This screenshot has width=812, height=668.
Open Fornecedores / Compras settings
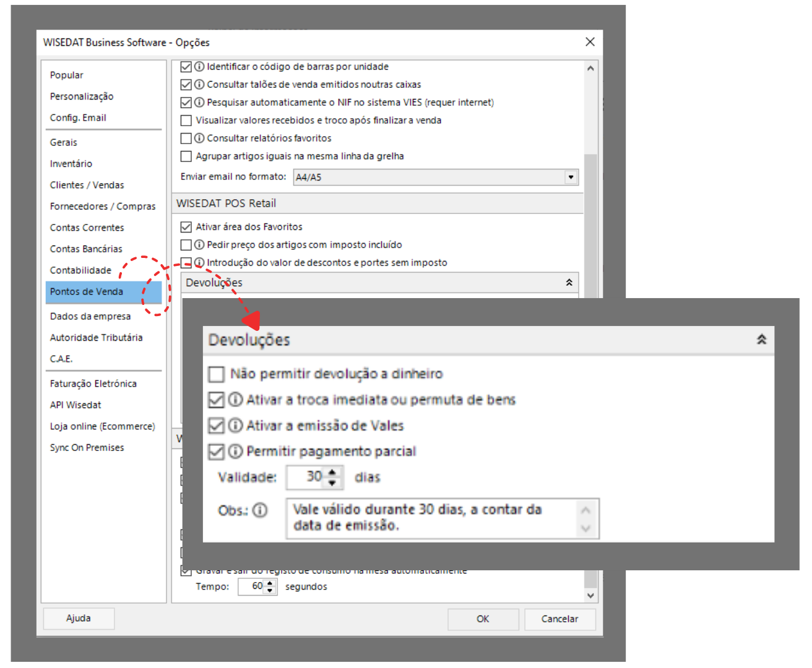103,207
